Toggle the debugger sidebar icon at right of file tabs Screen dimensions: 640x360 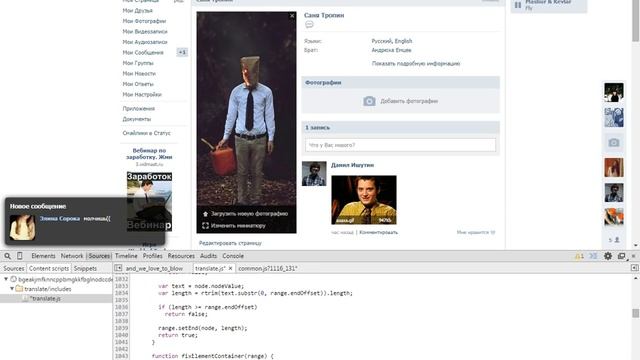635,268
